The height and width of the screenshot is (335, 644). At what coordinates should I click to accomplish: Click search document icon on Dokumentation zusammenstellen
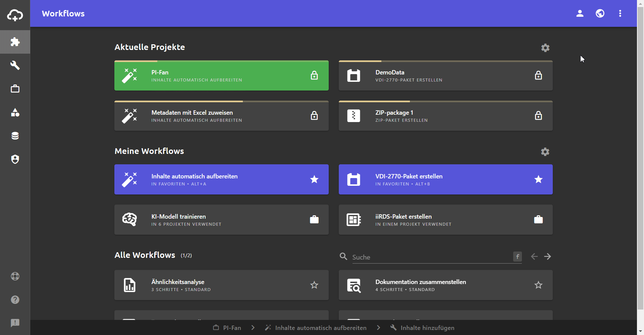[x=354, y=285]
